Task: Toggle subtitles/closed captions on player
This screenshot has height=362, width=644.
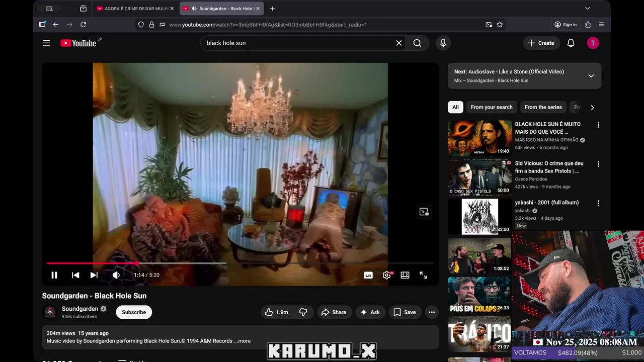Action: point(368,275)
